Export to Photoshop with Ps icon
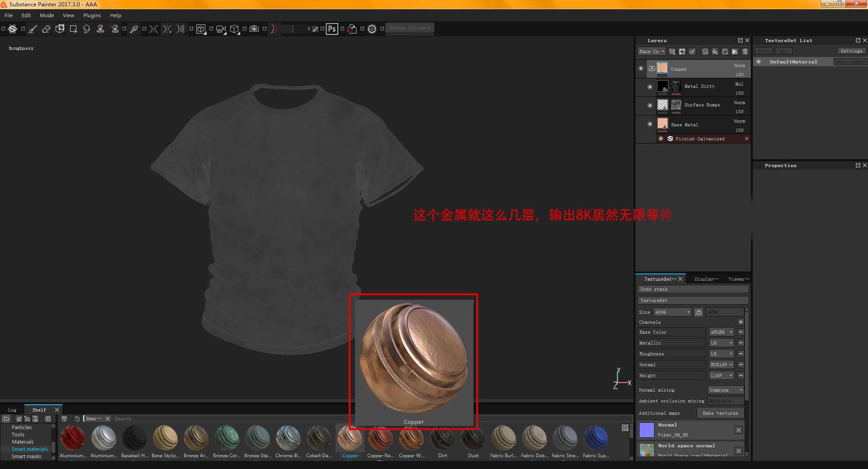The height and width of the screenshot is (469, 868). 332,29
